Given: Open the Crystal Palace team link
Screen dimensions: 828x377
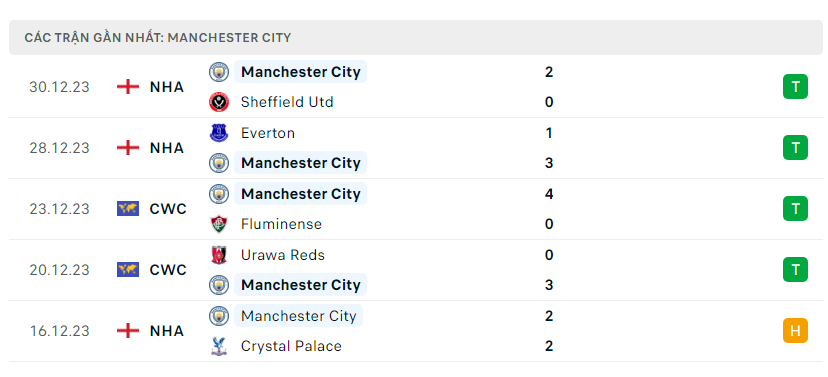Looking at the screenshot, I should (x=291, y=346).
